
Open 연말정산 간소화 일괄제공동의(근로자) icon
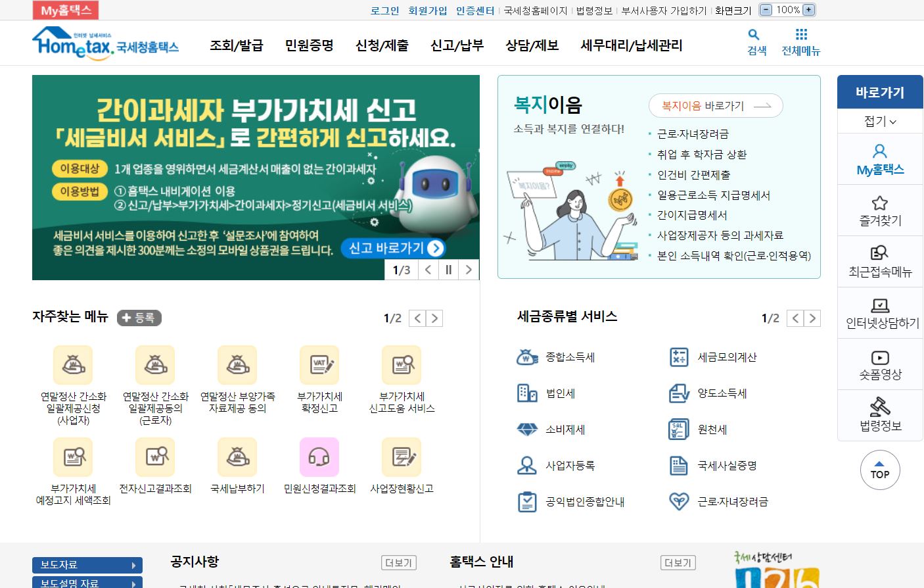click(x=155, y=365)
